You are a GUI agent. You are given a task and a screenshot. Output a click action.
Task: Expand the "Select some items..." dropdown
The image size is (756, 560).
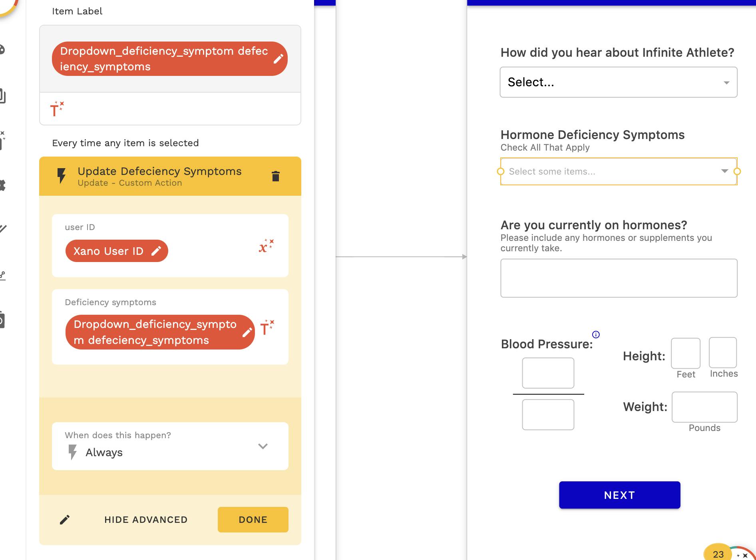click(x=618, y=171)
